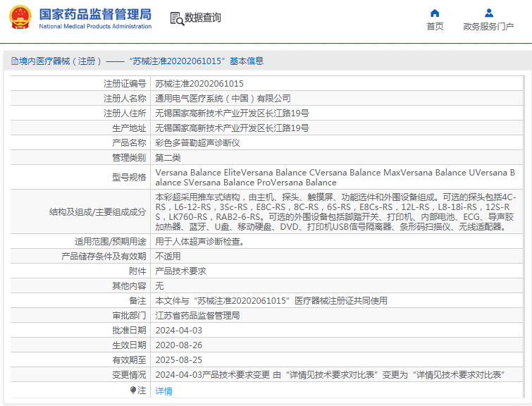Click the 政务服务门户 user icon
The height and width of the screenshot is (406, 532).
pos(489,13)
